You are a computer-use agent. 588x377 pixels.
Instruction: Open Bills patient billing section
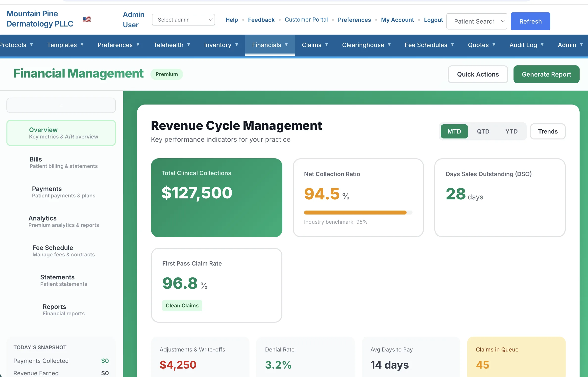click(61, 162)
